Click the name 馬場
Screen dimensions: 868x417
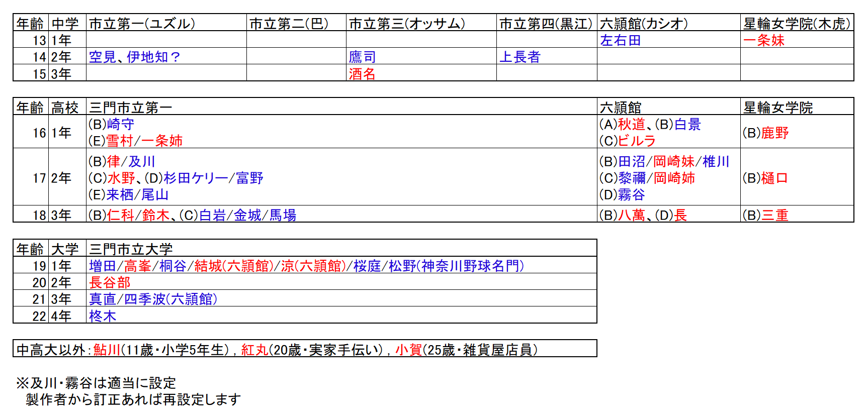pyautogui.click(x=283, y=215)
